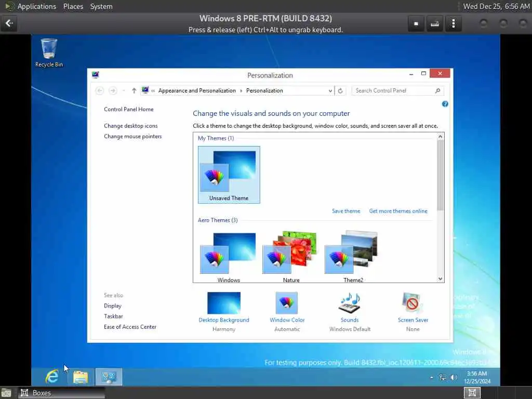This screenshot has height=399, width=532.
Task: Click the Save theme link
Action: (x=346, y=211)
